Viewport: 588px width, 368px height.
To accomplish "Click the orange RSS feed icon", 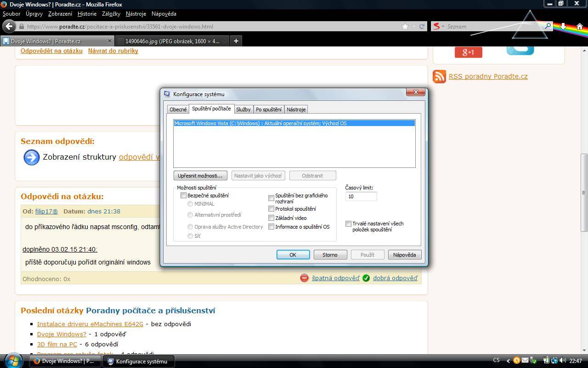I will tap(439, 76).
